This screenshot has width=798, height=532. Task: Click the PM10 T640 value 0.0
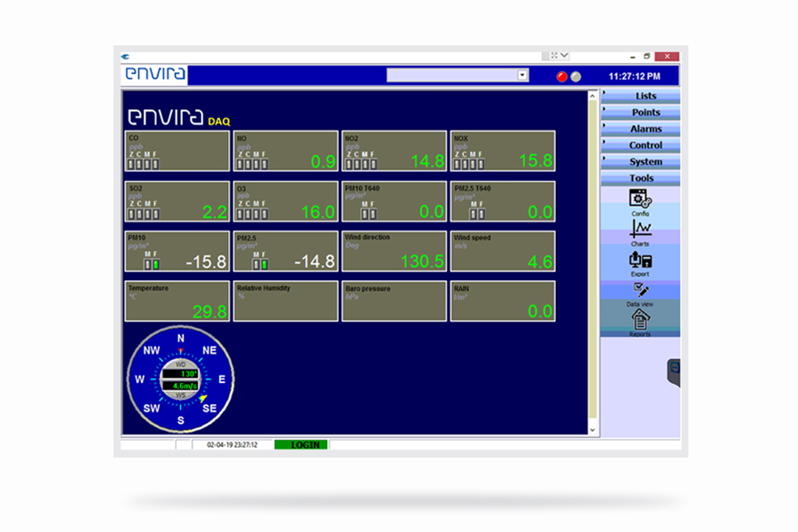coord(432,212)
